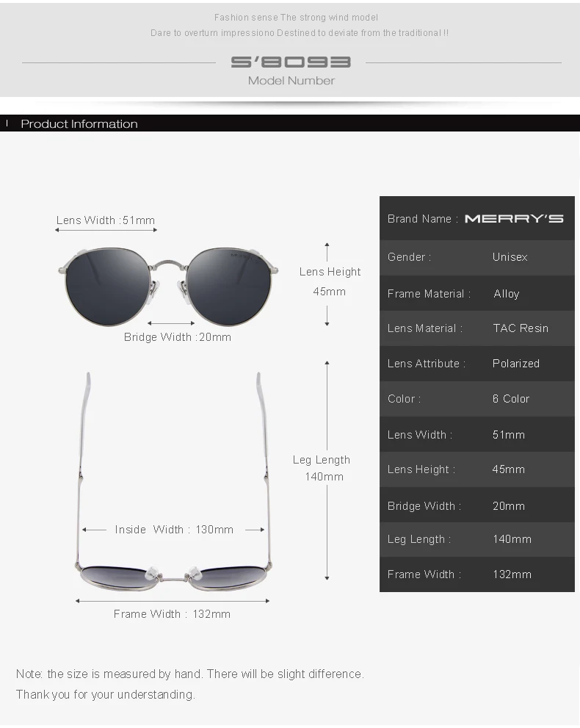
Task: Click the '20mm' value in the table
Action: point(509,506)
